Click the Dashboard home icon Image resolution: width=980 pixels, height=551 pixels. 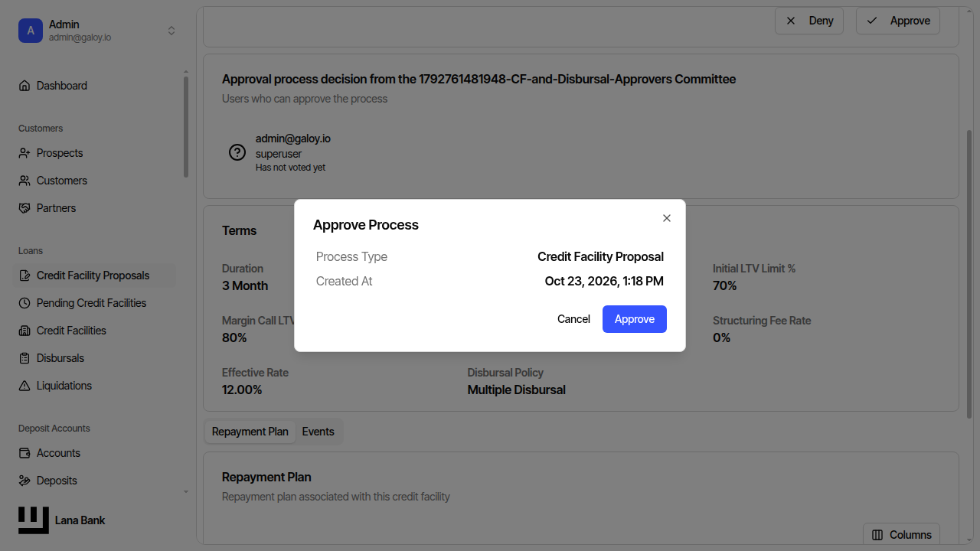[x=24, y=86]
